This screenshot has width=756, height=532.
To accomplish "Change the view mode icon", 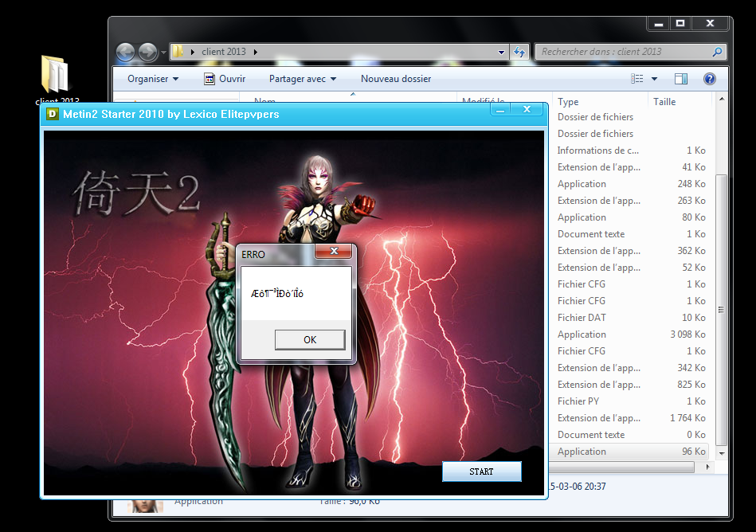I will pyautogui.click(x=637, y=79).
